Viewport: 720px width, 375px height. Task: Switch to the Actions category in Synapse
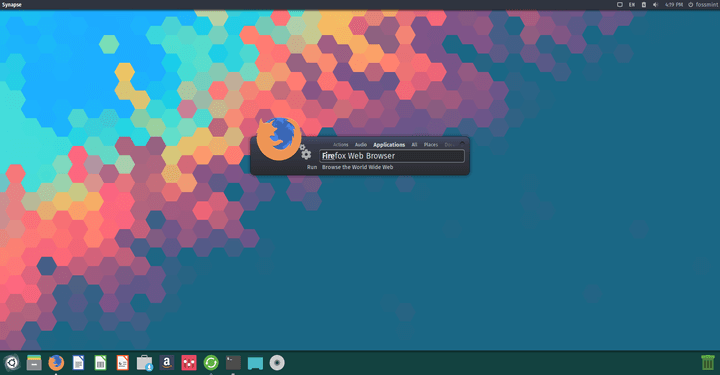pyautogui.click(x=341, y=145)
